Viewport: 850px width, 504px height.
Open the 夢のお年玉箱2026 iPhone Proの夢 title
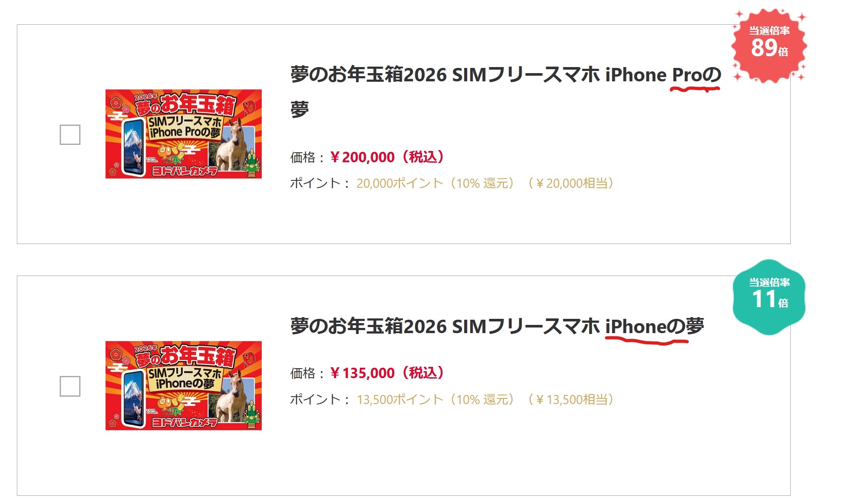tap(505, 75)
